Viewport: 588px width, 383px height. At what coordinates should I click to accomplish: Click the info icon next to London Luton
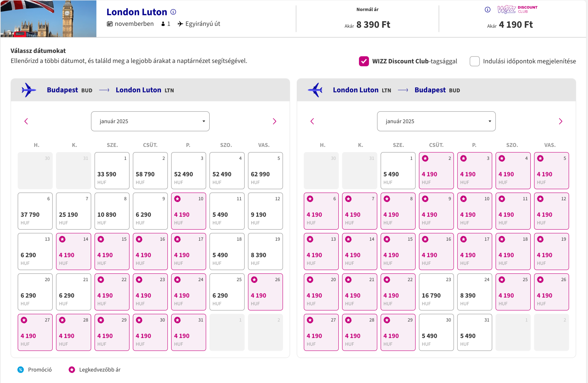[x=173, y=12]
